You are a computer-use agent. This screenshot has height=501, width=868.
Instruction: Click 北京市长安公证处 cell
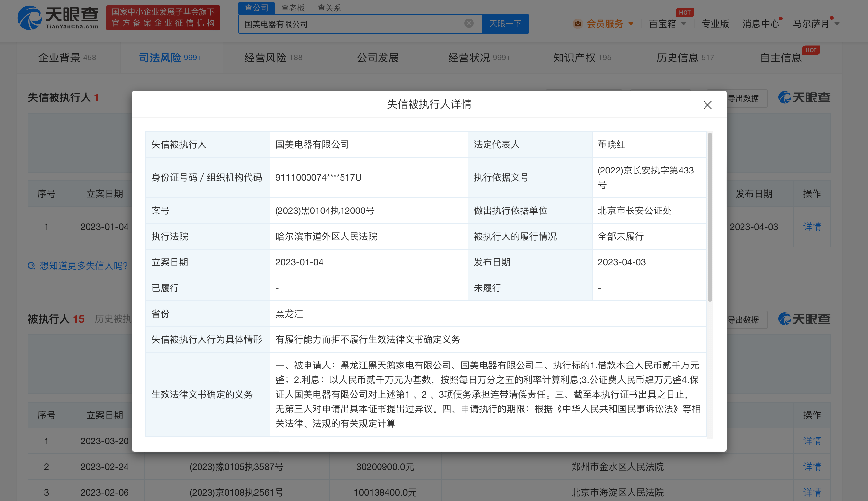click(634, 211)
